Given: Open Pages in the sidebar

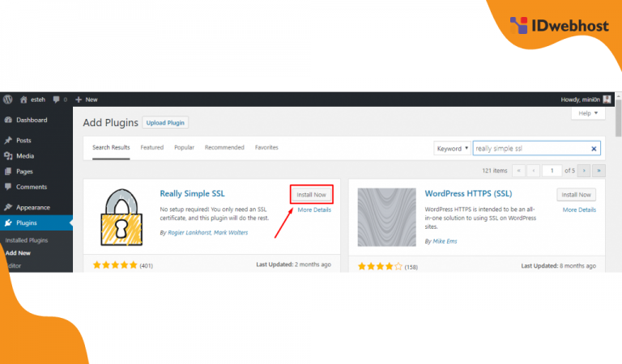Looking at the screenshot, I should (24, 171).
